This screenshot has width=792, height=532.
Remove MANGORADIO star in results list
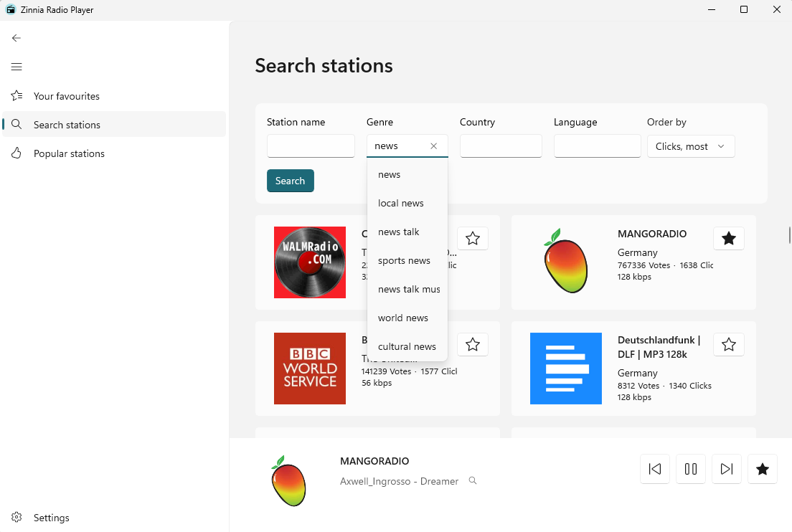pos(728,238)
